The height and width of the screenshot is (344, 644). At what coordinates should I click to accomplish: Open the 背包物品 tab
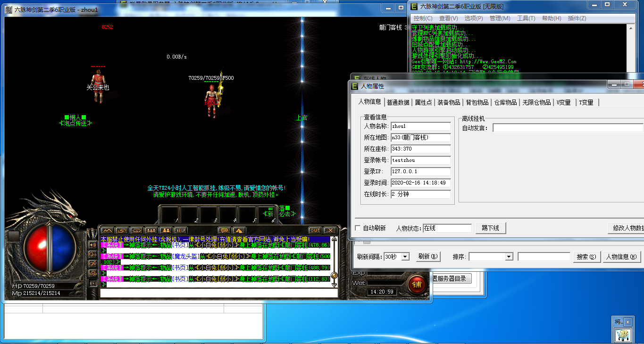pyautogui.click(x=477, y=102)
